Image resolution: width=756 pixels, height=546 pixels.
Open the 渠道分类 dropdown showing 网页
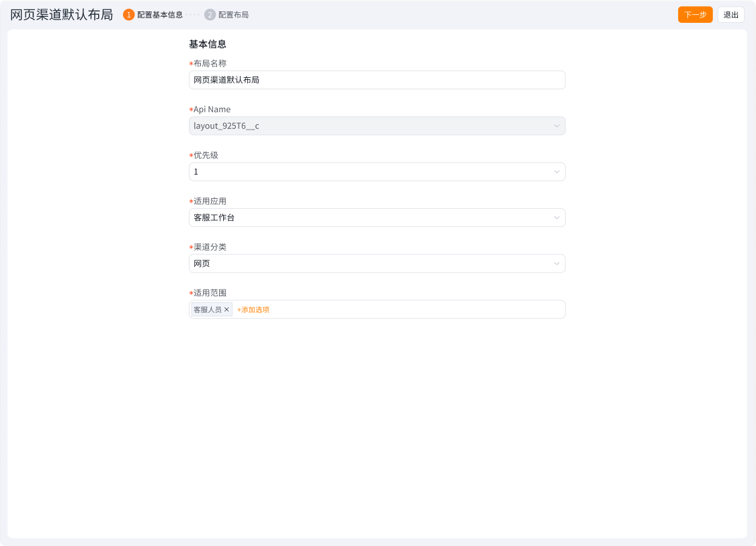[x=370, y=263]
